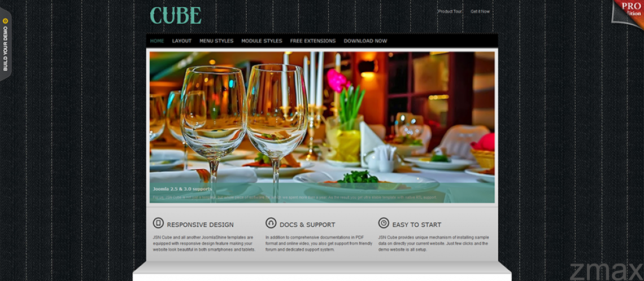Click the Docs & Support heading
The width and height of the screenshot is (644, 281).
click(307, 225)
